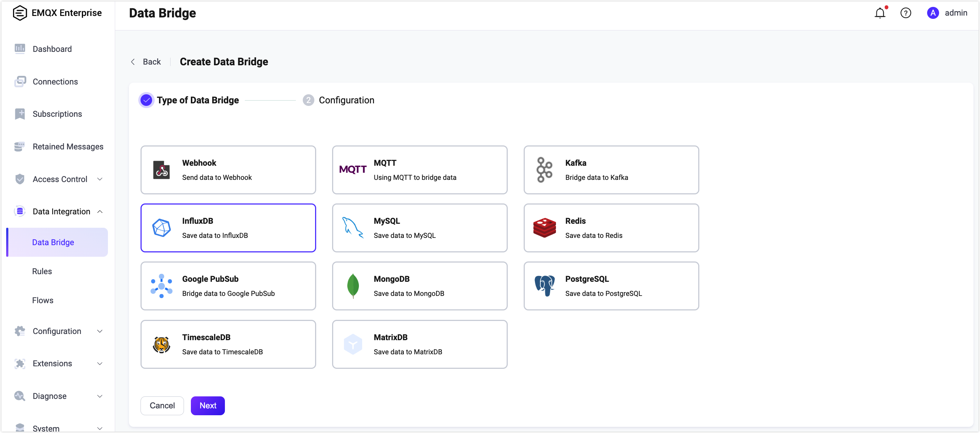Select the MySQL bridge type card

click(420, 228)
